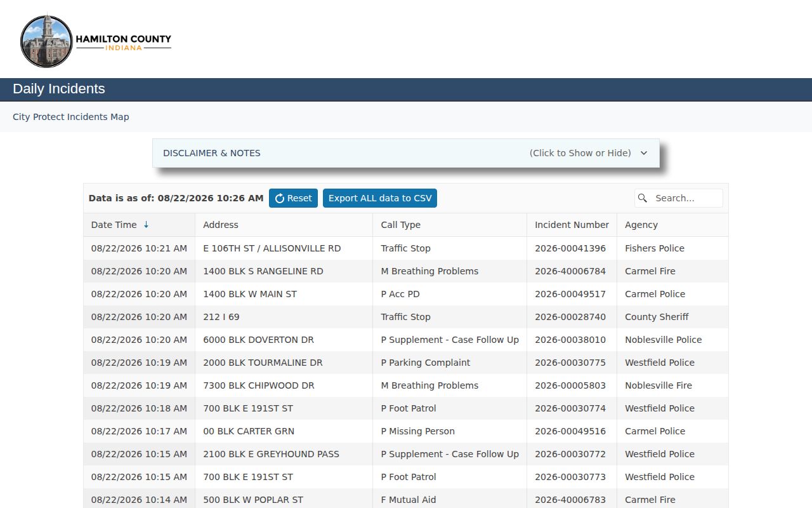The width and height of the screenshot is (812, 508).
Task: Click the P Acc PD call type
Action: click(400, 294)
